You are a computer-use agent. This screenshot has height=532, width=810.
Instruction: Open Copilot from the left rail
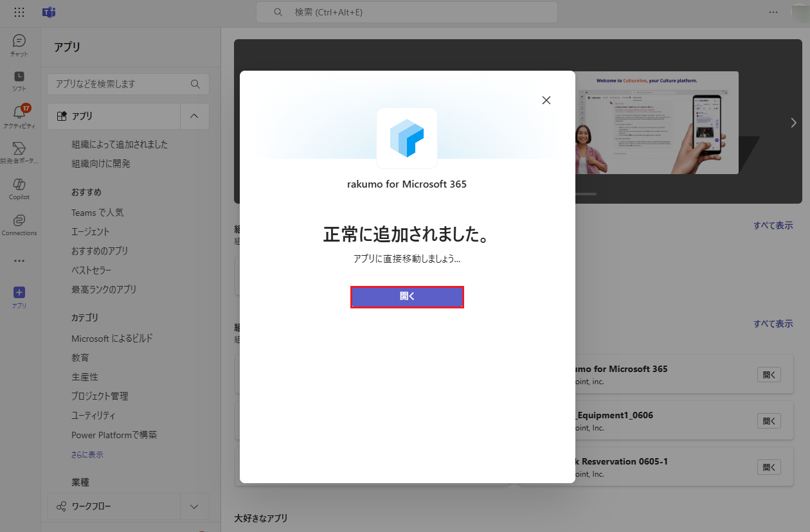click(x=19, y=189)
